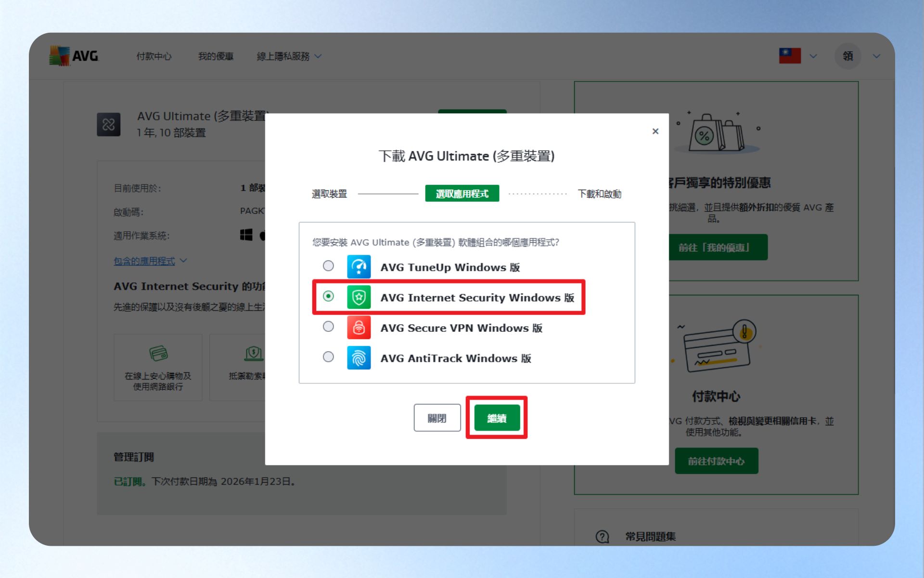Click 前往付款中心 button
This screenshot has width=924, height=578.
(716, 461)
